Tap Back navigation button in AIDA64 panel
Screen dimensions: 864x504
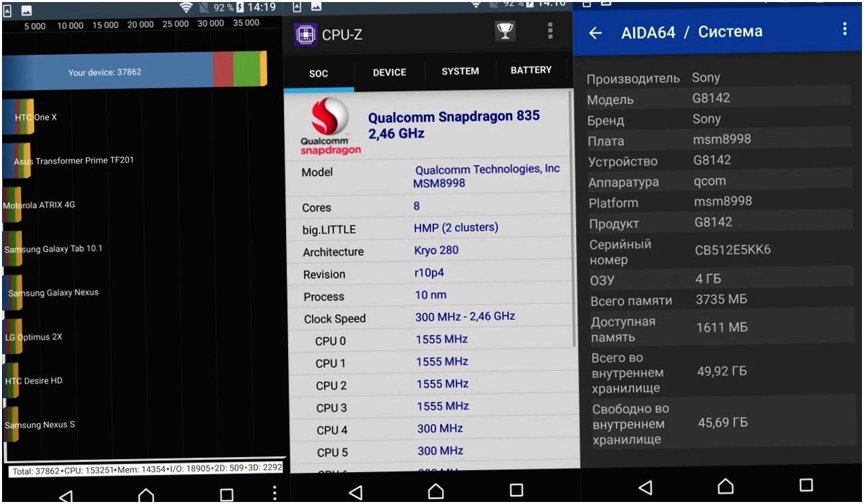tap(645, 486)
